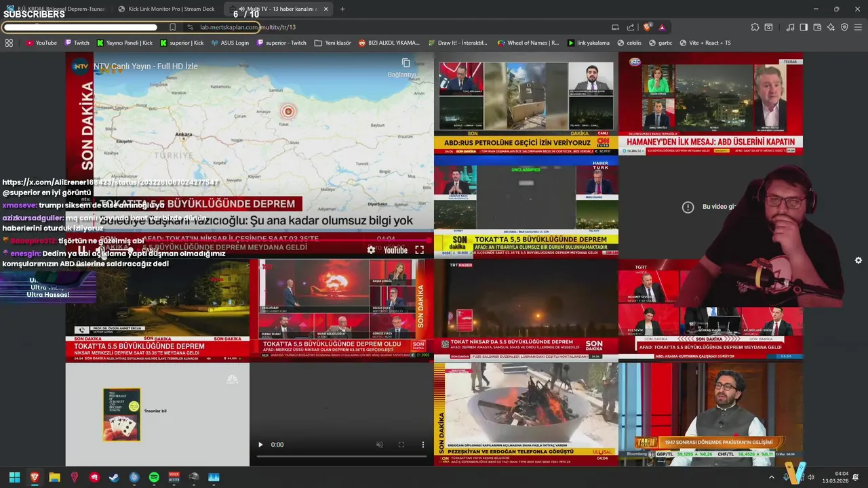Image resolution: width=868 pixels, height=488 pixels.
Task: Open the YouTube bookmark
Action: (41, 43)
